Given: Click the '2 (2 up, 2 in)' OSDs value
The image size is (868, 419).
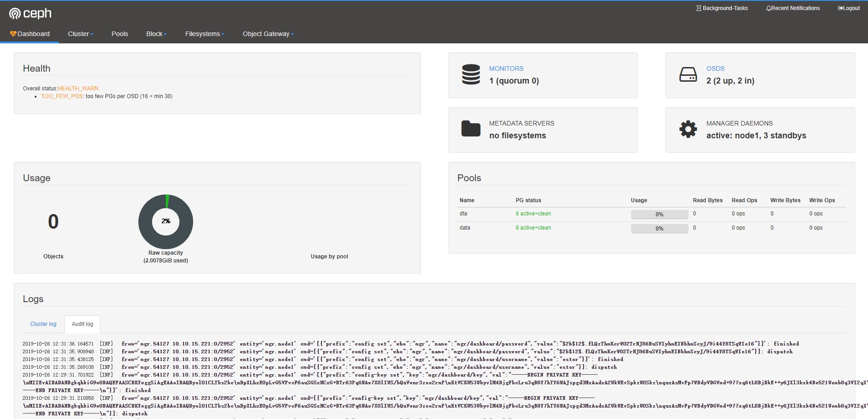Looking at the screenshot, I should pyautogui.click(x=730, y=81).
